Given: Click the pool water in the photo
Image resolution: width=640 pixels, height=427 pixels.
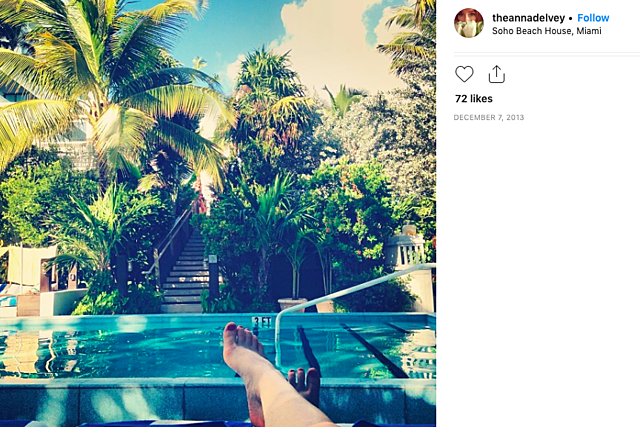Looking at the screenshot, I should (122, 347).
